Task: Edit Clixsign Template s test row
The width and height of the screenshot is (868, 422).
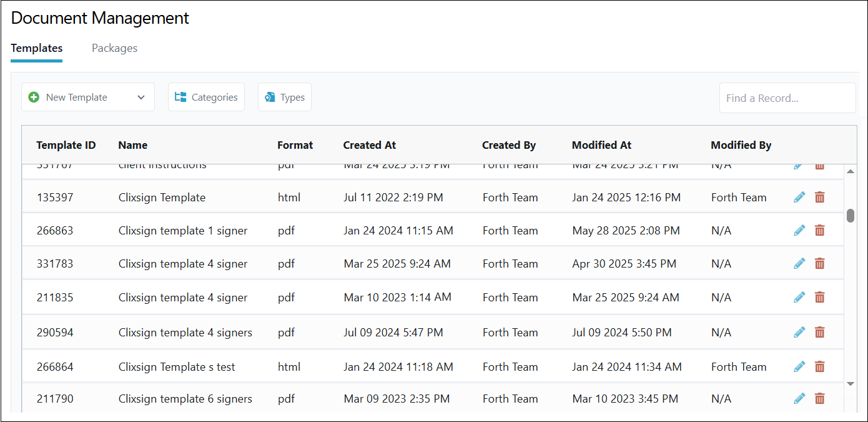Action: (799, 367)
